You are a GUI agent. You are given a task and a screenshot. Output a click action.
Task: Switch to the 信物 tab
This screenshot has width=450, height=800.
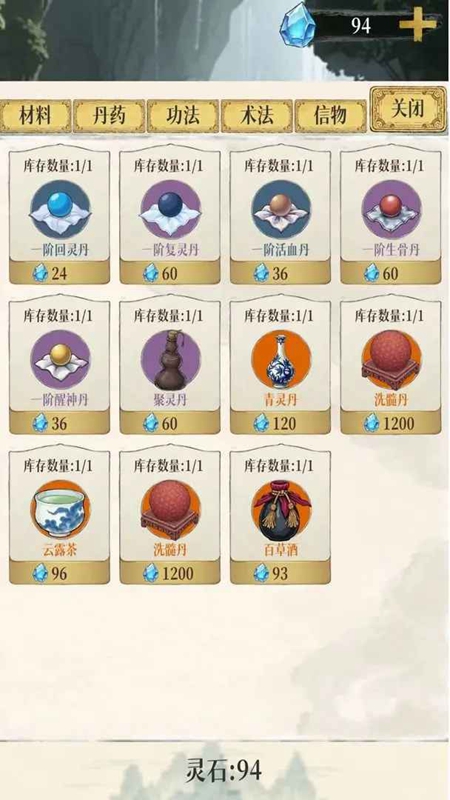tap(331, 116)
